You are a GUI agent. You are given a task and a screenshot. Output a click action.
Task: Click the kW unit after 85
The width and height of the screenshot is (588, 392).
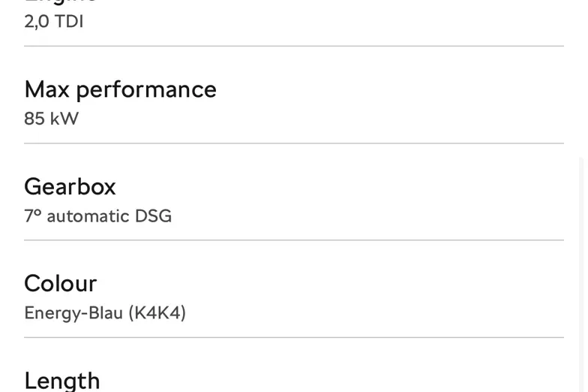pyautogui.click(x=64, y=119)
